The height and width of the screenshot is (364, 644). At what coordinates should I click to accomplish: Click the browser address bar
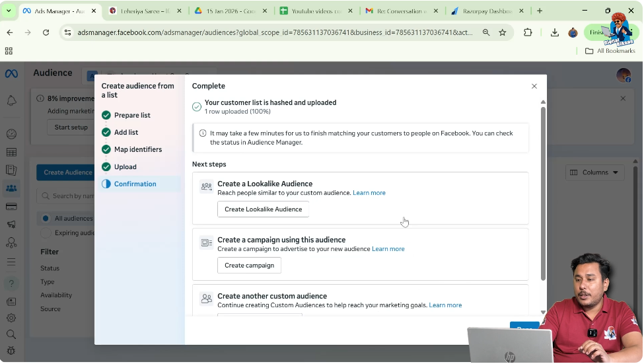(x=274, y=32)
